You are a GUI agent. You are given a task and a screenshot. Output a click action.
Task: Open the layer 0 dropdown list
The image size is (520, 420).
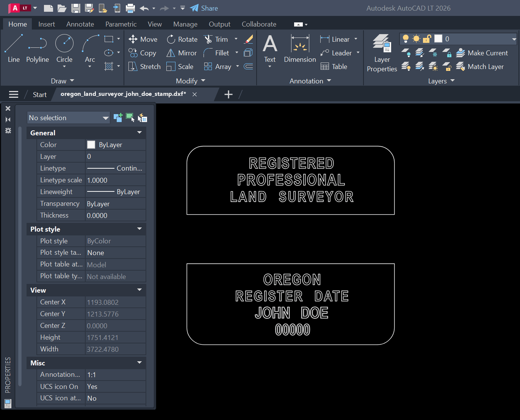point(514,39)
